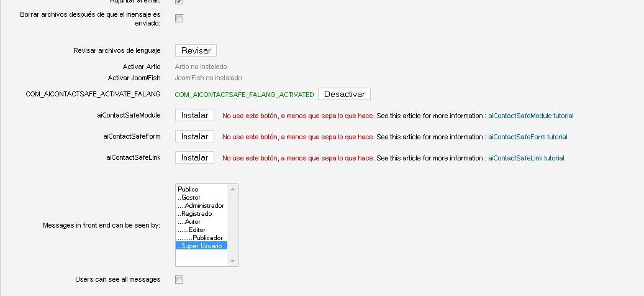This screenshot has height=296, width=644.
Task: Click the red warning text beside aiContactSafeForm
Action: click(298, 137)
